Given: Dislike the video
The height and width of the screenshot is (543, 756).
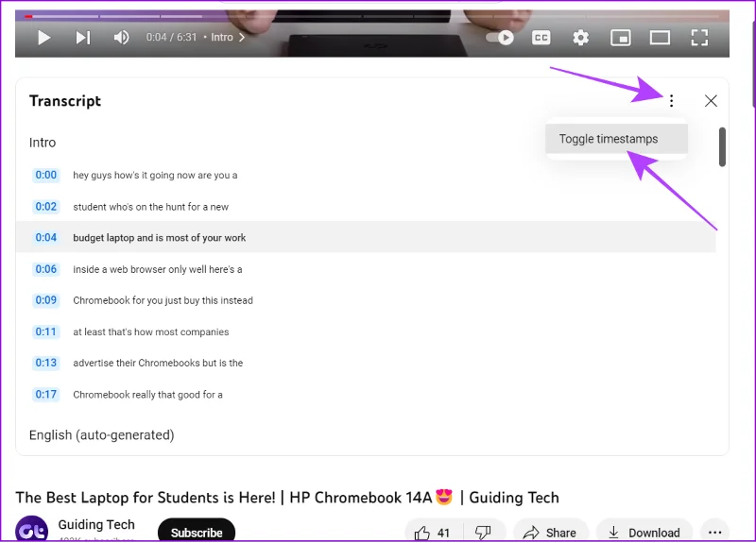Looking at the screenshot, I should [x=483, y=533].
